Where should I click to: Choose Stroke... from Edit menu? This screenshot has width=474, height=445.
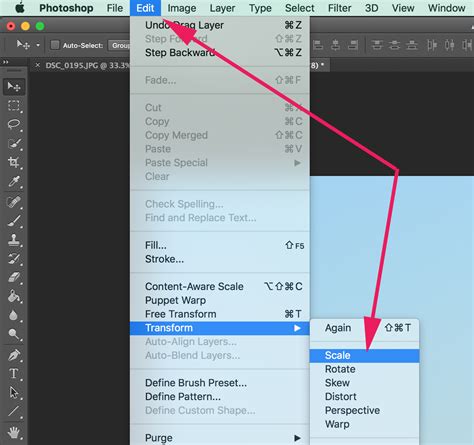[220, 259]
